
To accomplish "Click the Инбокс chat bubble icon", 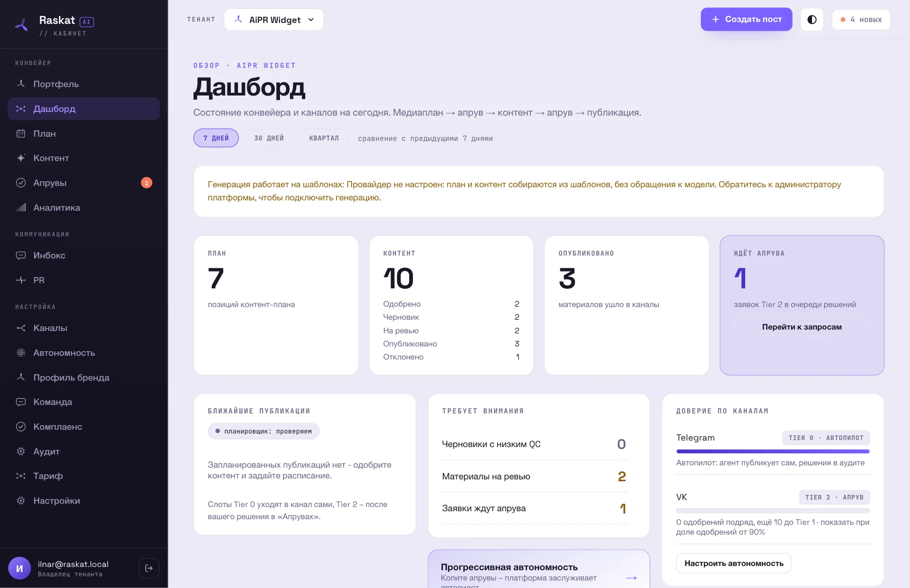I will coord(21,255).
